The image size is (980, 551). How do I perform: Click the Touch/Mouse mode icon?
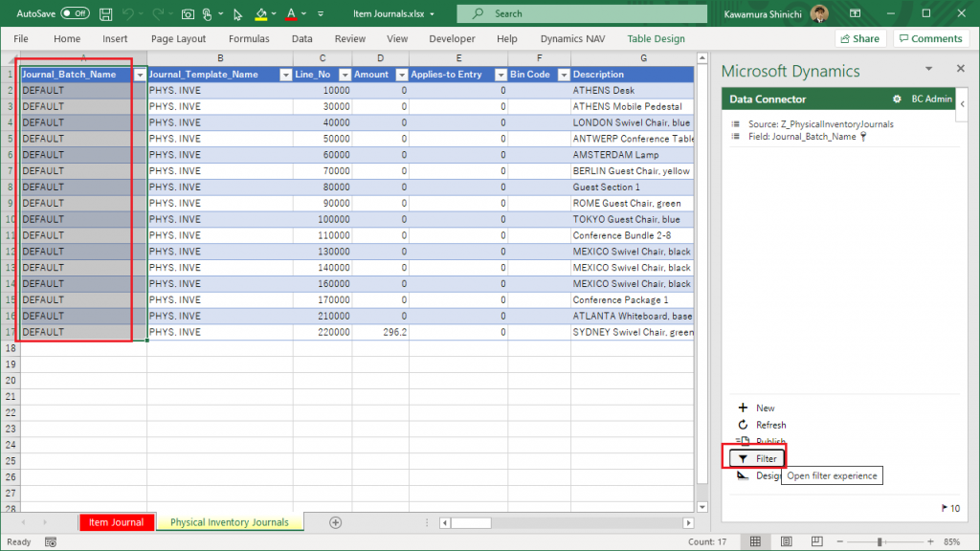point(208,13)
